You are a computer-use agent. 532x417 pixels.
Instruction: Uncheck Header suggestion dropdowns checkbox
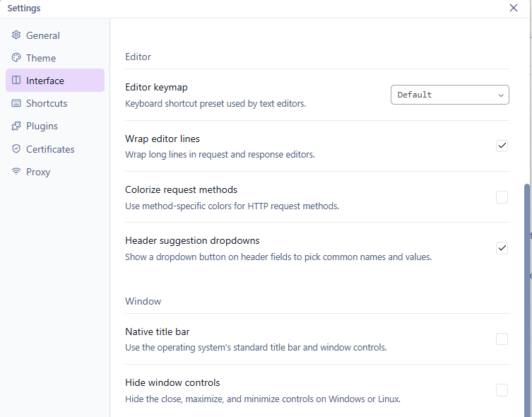(x=502, y=248)
